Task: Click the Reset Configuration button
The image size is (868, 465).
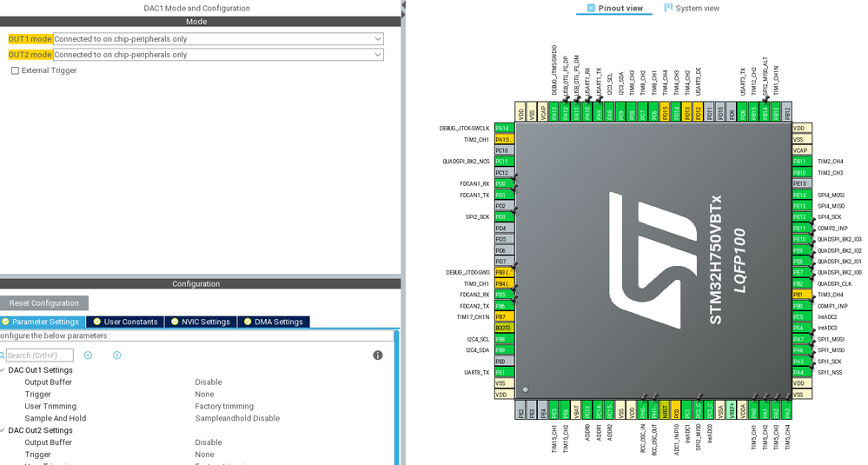Action: tap(44, 302)
